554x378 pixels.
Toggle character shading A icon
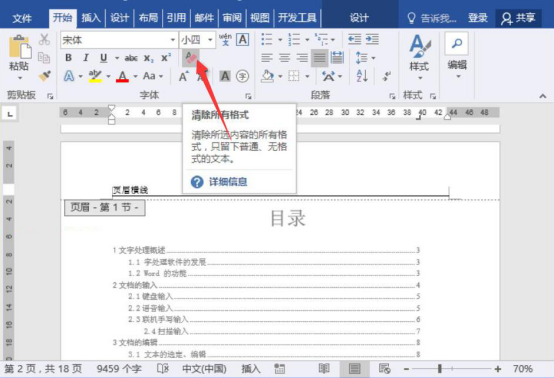click(225, 76)
